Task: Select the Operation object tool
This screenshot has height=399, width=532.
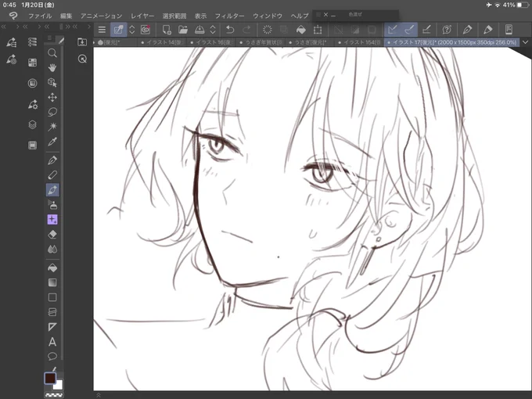Action: pos(52,82)
